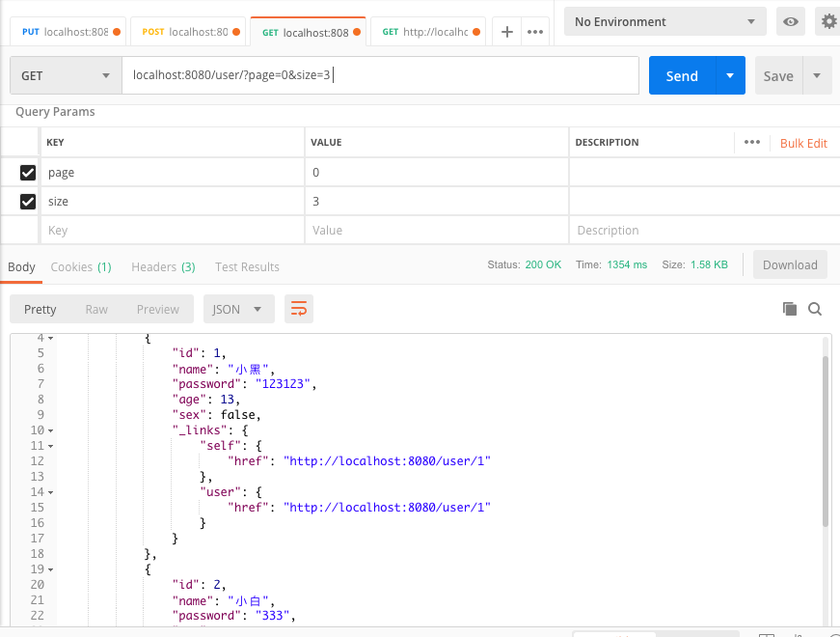This screenshot has width=840, height=637.
Task: Open the JSON format dropdown
Action: point(239,309)
